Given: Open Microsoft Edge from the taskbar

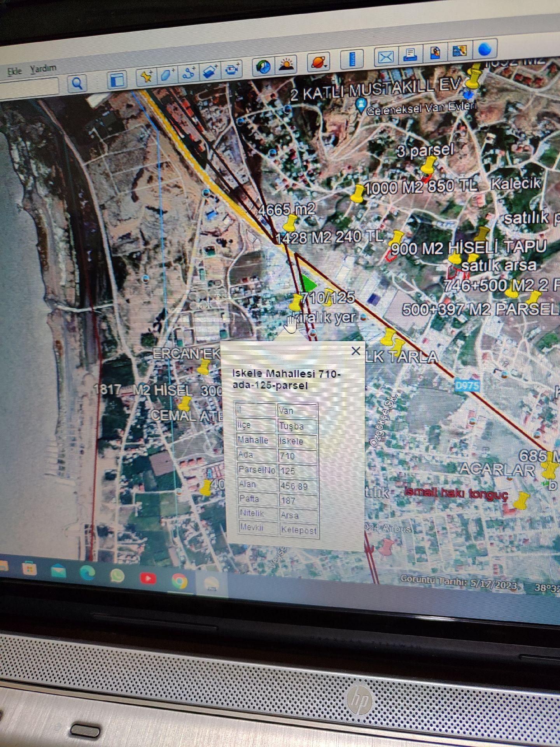Looking at the screenshot, I should click(x=88, y=573).
